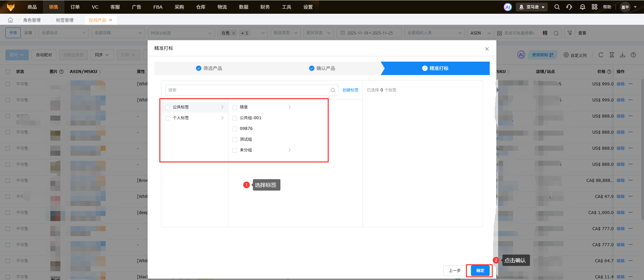Tick the 公共组-001 tag checkbox
Image resolution: width=644 pixels, height=280 pixels.
pos(235,118)
